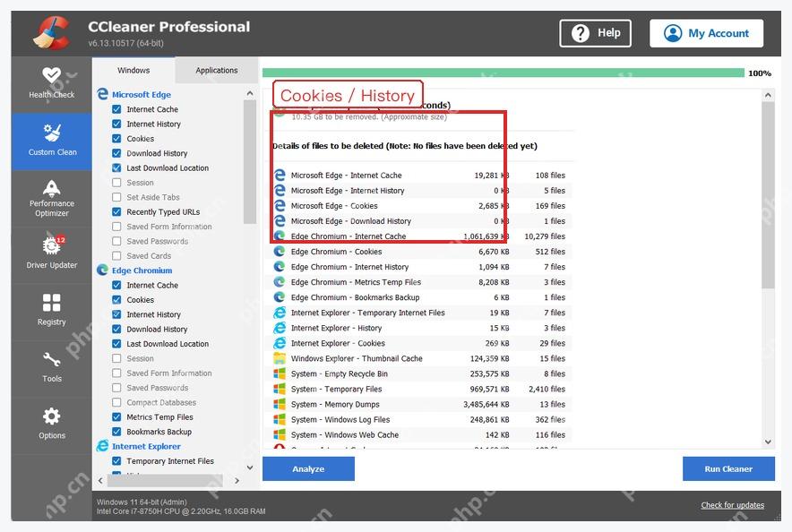Click the Microsoft Edge icon in the tree

[x=102, y=94]
